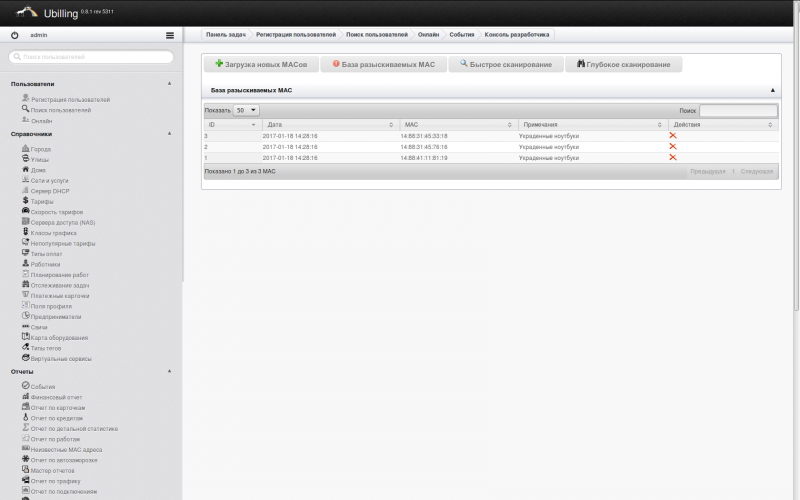Open Поиск пользователей magnifier icon in sidebar
This screenshot has height=500, width=800.
pos(25,109)
